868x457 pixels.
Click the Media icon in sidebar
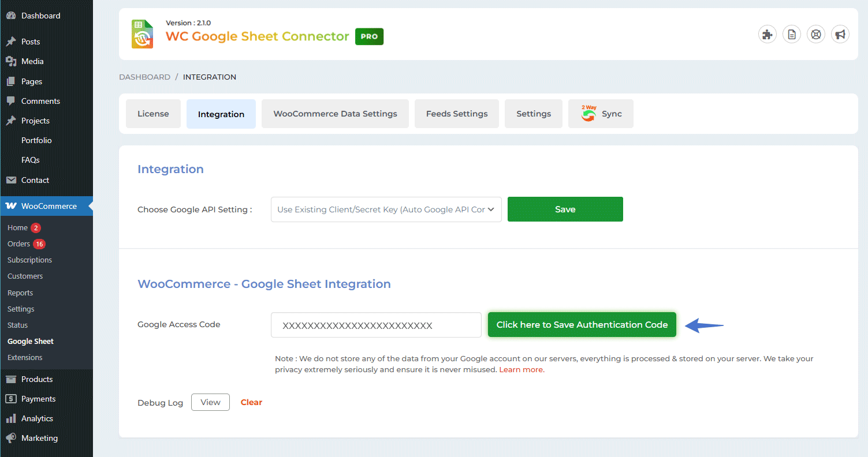point(11,61)
